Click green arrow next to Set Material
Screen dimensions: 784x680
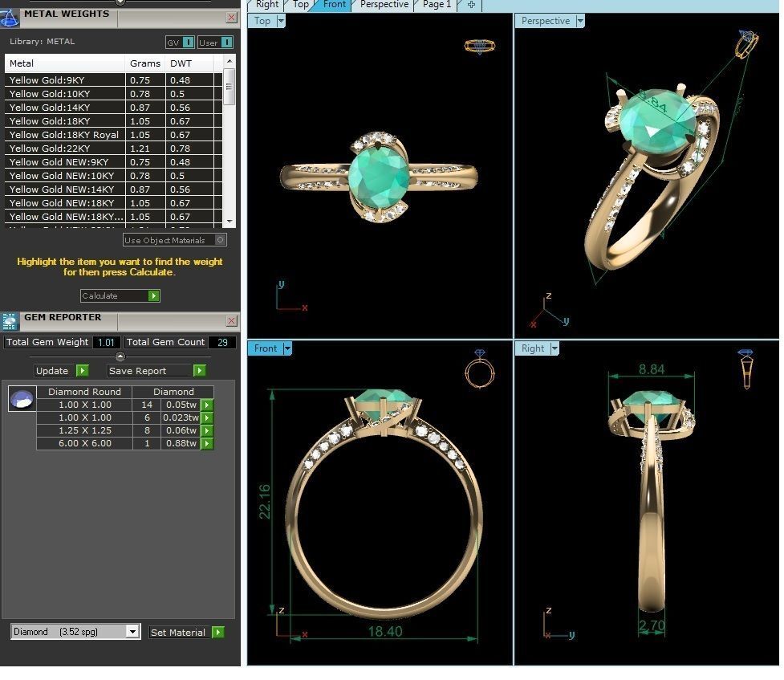218,633
